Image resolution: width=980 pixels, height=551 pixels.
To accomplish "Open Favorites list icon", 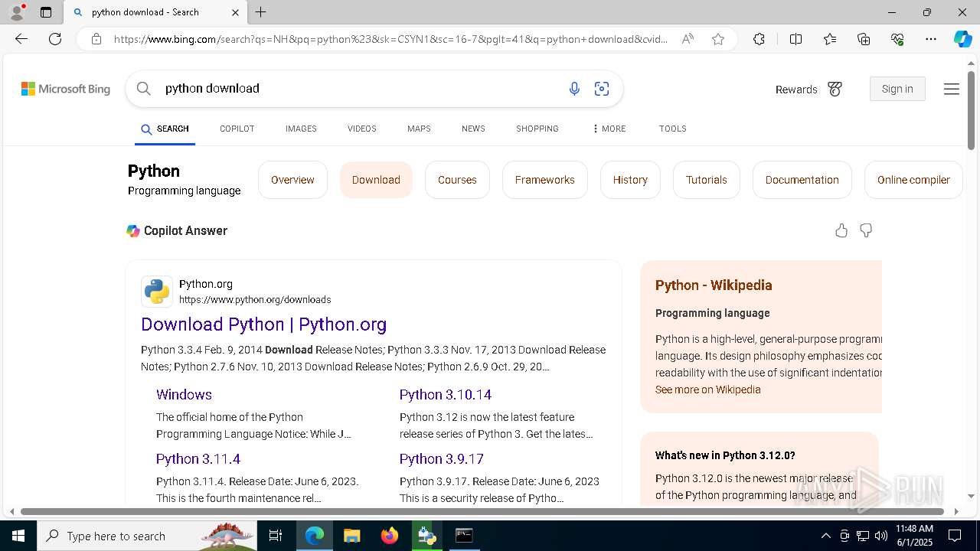I will [x=830, y=39].
